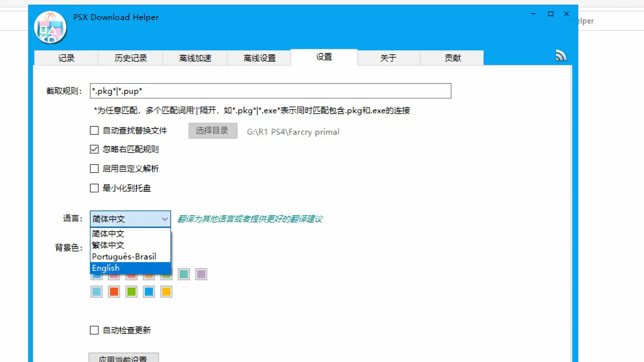The width and height of the screenshot is (644, 362).
Task: Pick the teal background color swatch
Action: point(184,274)
